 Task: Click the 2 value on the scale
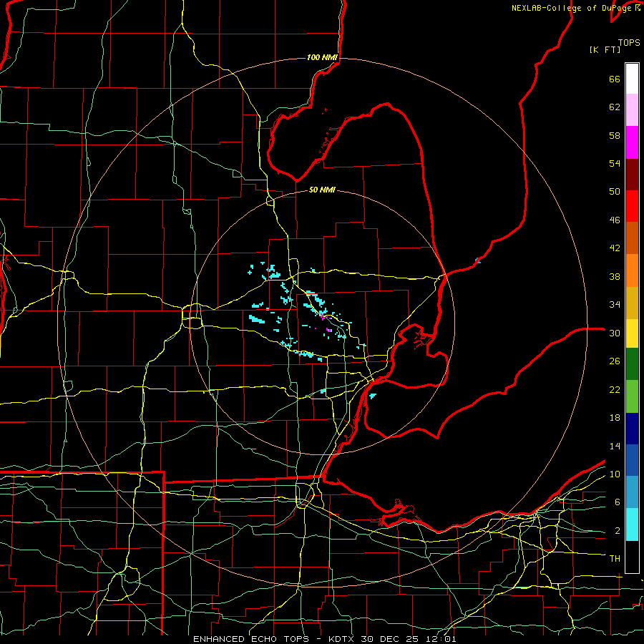(x=617, y=531)
